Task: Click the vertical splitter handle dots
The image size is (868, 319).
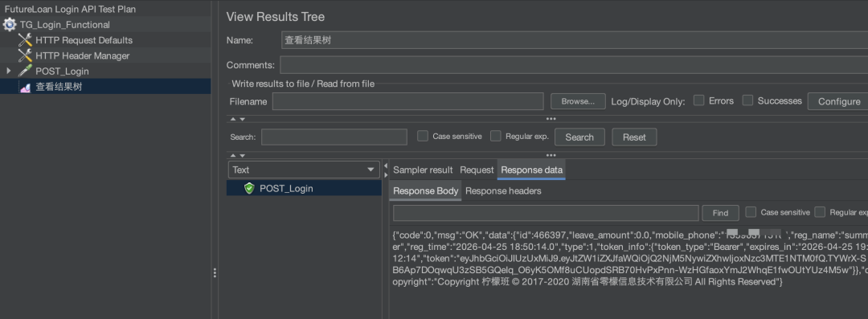Action: click(x=215, y=272)
